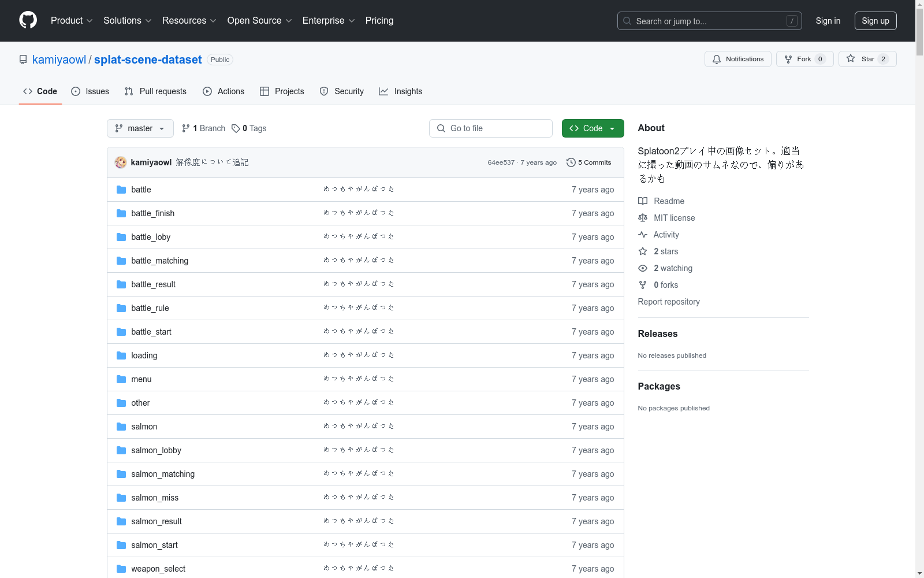This screenshot has width=924, height=578.
Task: Click the kamiyaowl avatar image
Action: point(121,162)
